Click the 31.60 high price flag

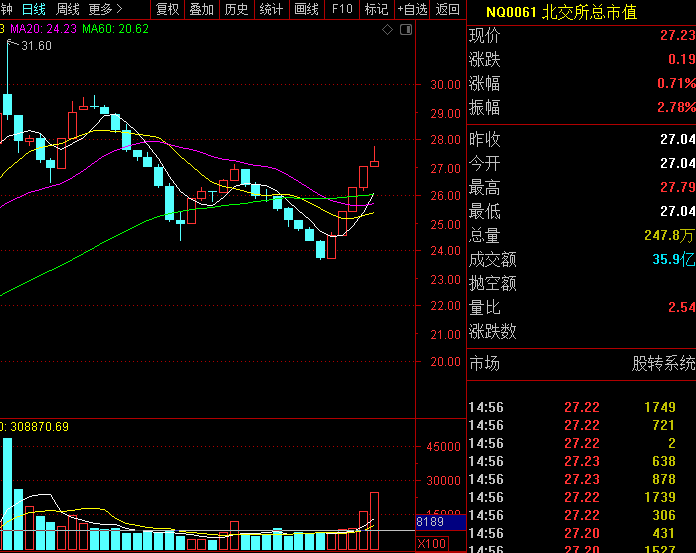click(36, 46)
